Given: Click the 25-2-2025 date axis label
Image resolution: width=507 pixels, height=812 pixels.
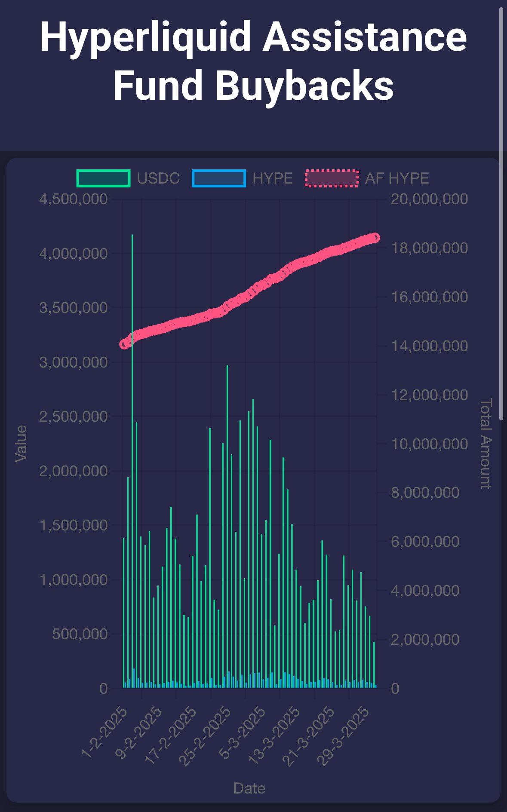Looking at the screenshot, I should (205, 735).
